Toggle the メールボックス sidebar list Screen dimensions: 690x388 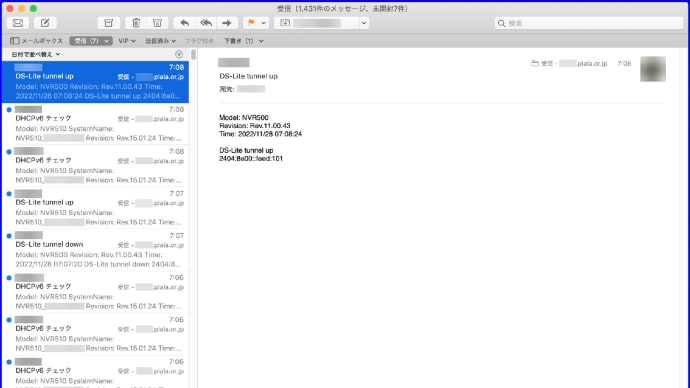coord(37,41)
